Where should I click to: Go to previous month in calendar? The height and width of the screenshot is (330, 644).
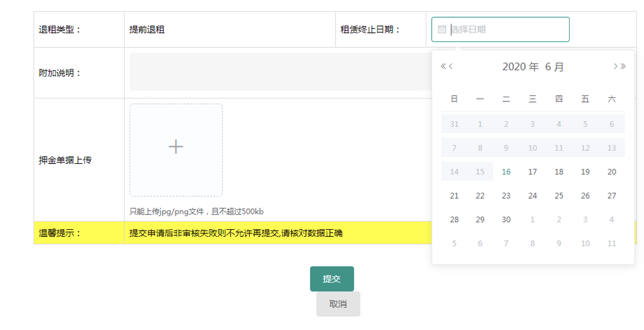(x=451, y=67)
